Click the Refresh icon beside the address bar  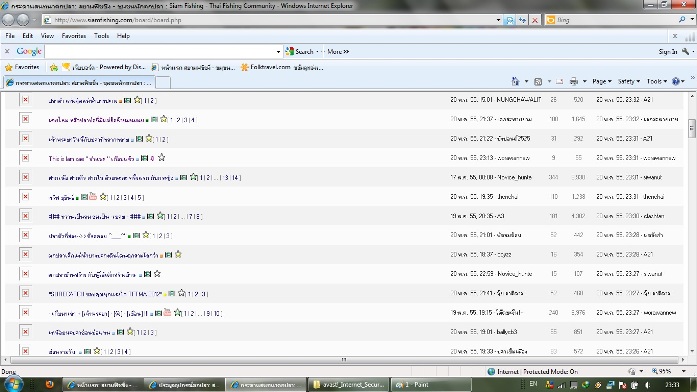pyautogui.click(x=522, y=20)
